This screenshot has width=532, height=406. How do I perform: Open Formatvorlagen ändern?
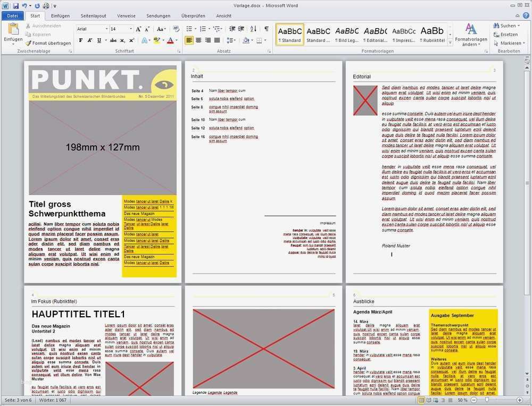coord(471,35)
